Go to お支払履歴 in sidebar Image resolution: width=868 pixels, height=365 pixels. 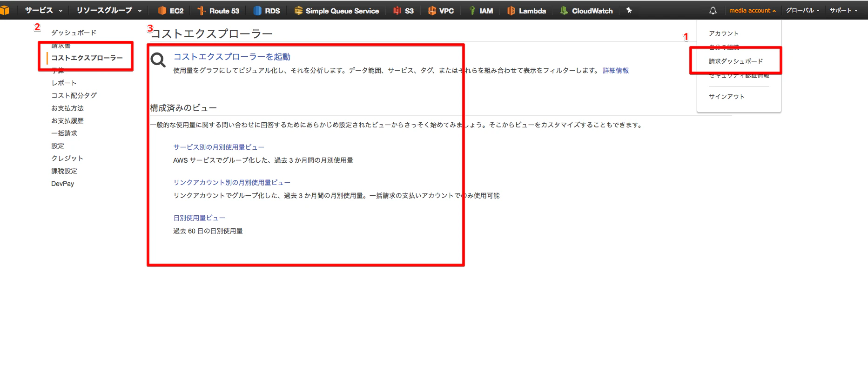pos(67,120)
